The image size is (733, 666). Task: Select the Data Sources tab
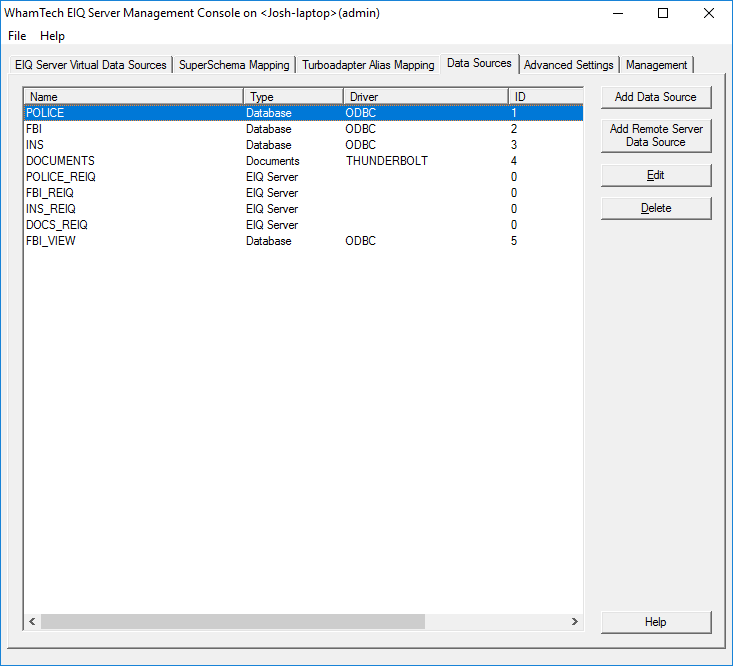tap(479, 63)
